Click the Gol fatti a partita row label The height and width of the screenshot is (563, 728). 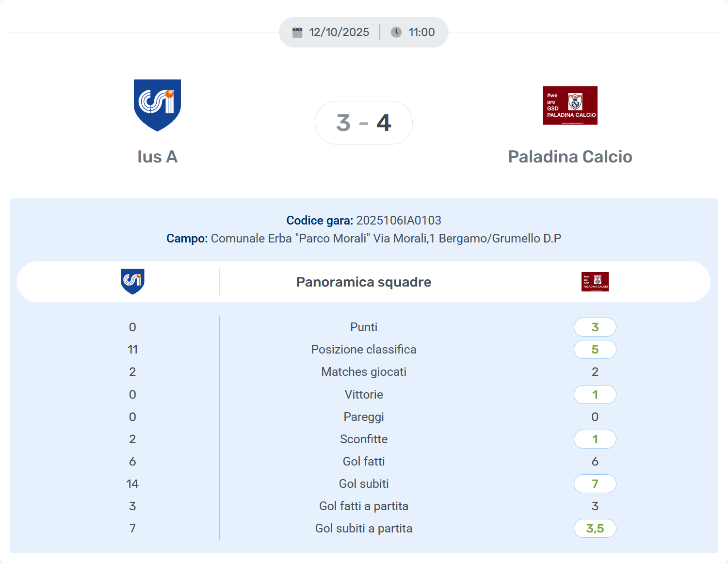(364, 506)
